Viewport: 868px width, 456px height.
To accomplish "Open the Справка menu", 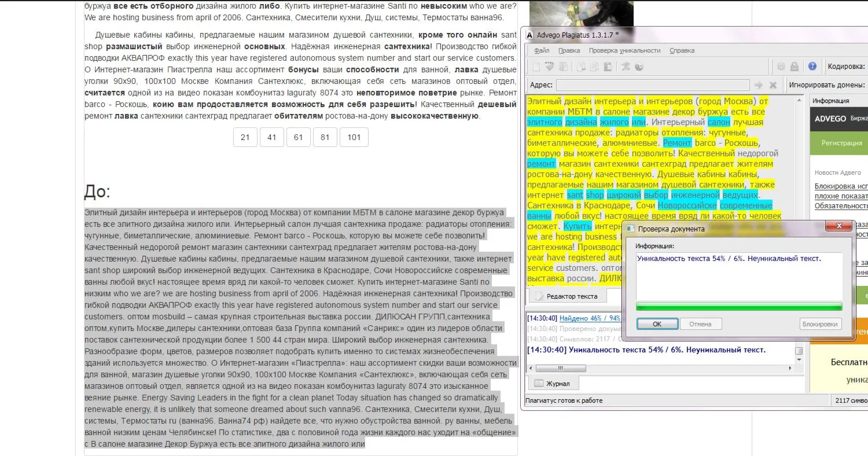I will (x=682, y=50).
